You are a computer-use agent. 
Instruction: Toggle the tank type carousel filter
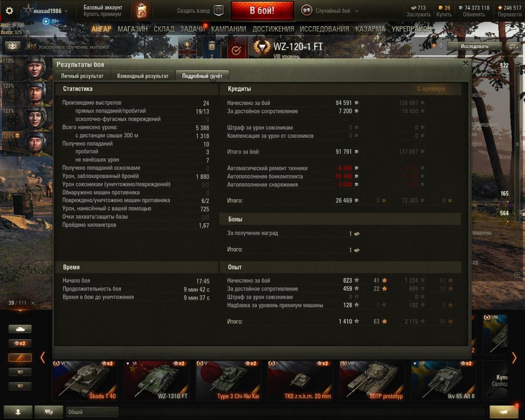click(20, 329)
